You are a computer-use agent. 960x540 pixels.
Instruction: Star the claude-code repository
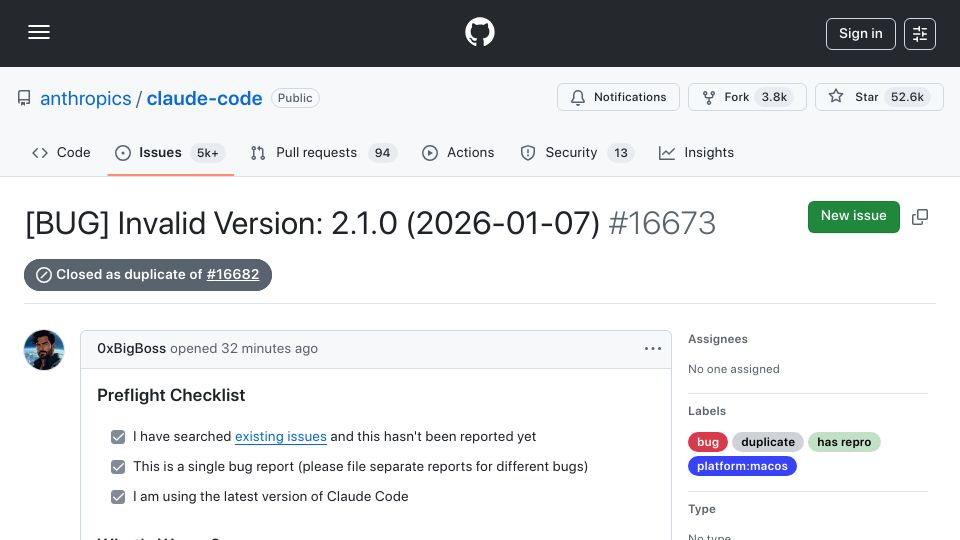point(879,97)
